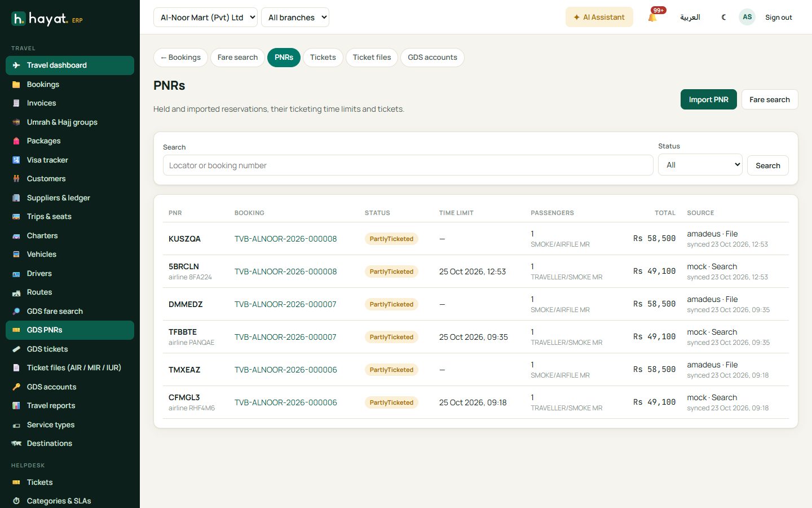Click the Routes icon in sidebar

pos(16,292)
